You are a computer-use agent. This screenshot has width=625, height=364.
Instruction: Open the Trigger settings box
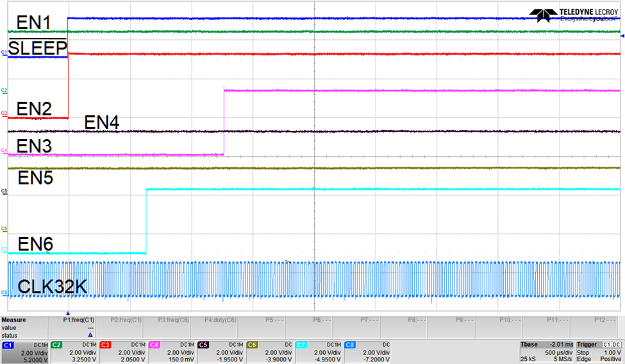point(599,352)
